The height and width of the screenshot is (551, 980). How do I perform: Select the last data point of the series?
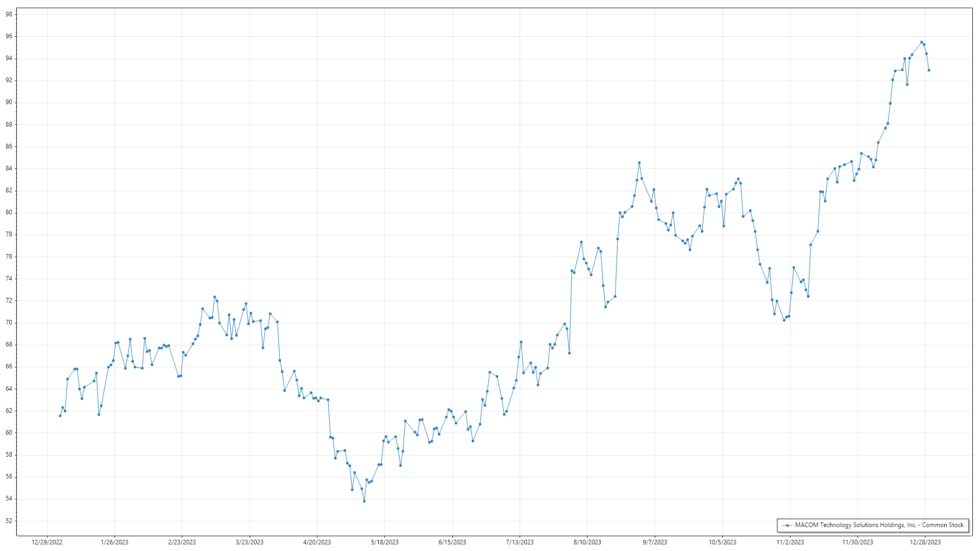tap(929, 70)
